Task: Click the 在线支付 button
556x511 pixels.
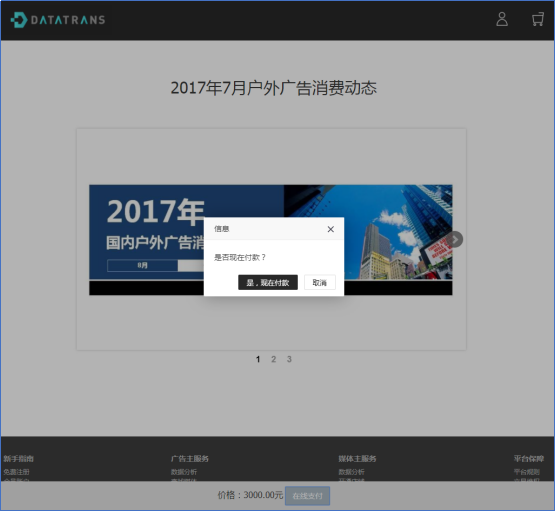Action: (307, 496)
